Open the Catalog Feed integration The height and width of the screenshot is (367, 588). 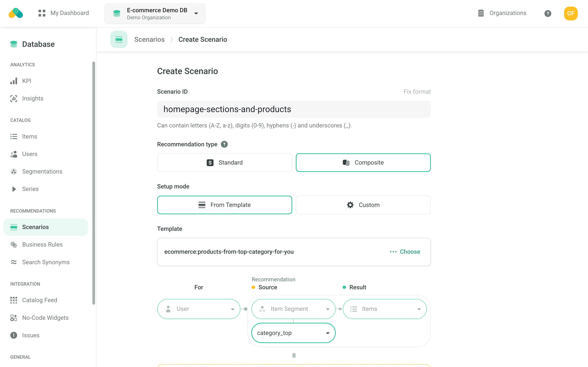tap(39, 300)
